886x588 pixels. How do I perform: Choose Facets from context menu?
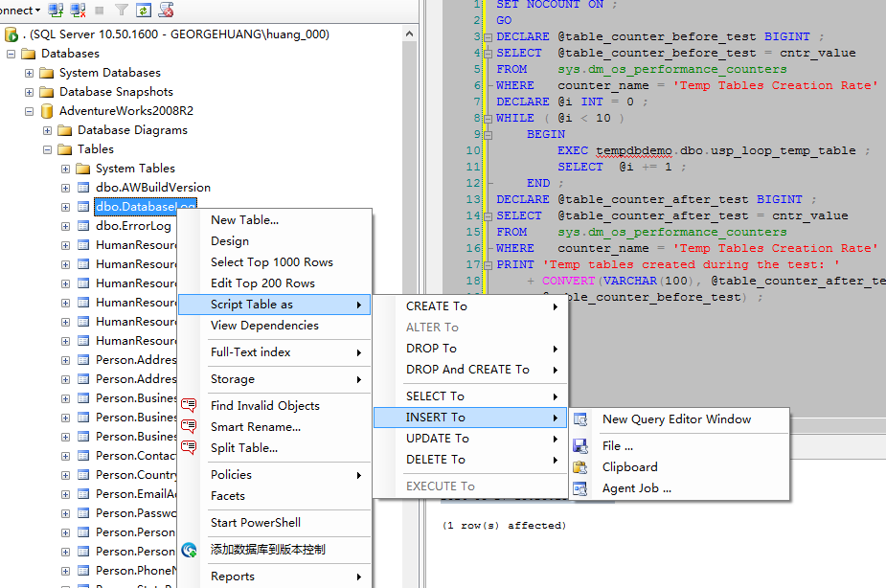click(x=275, y=496)
